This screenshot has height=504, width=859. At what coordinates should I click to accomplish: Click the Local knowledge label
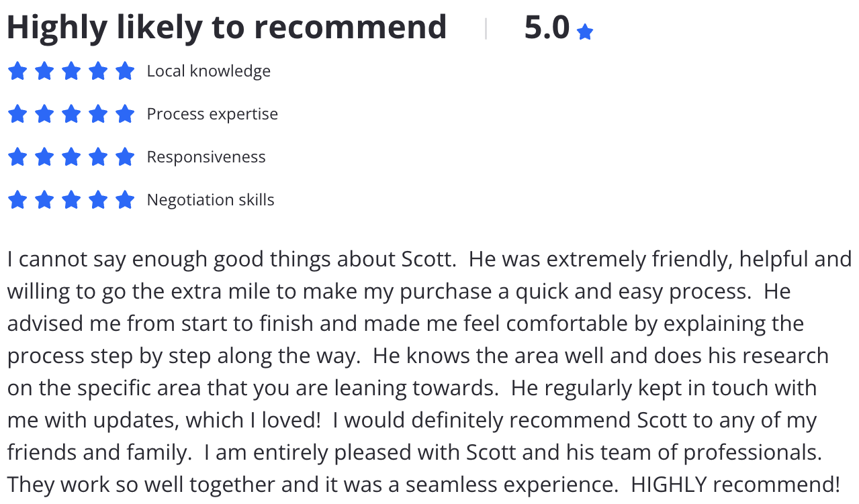(x=209, y=71)
